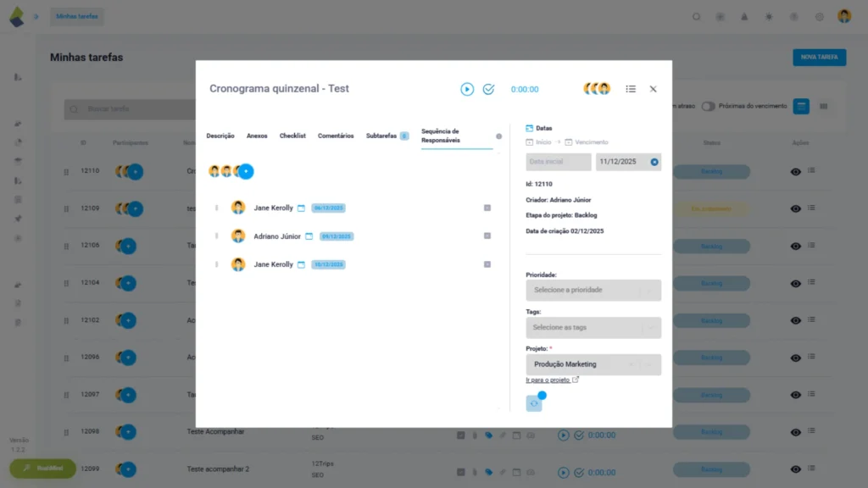Click the recurrence sync icon below project
The width and height of the screenshot is (868, 488).
(x=534, y=404)
